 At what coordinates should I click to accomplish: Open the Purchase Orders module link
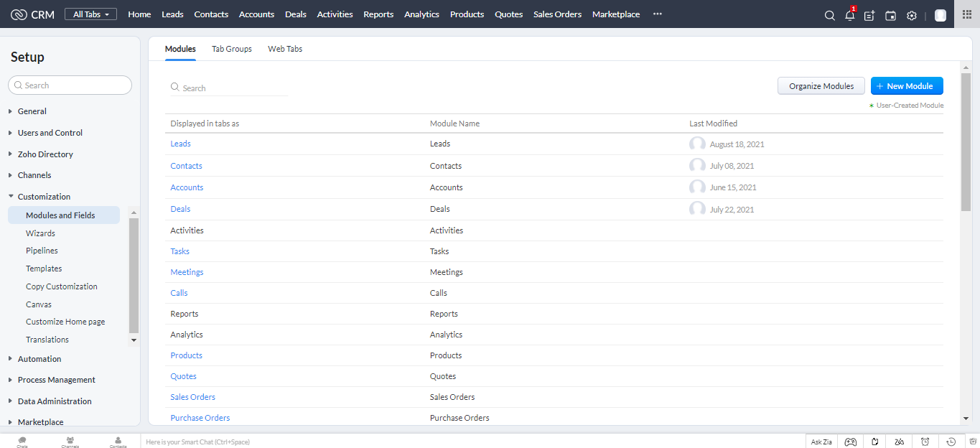tap(200, 418)
